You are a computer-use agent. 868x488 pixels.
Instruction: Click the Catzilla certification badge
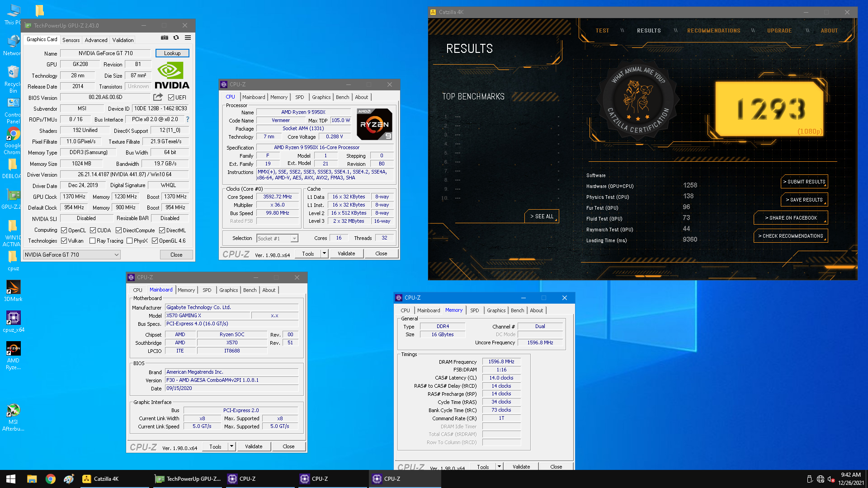638,99
